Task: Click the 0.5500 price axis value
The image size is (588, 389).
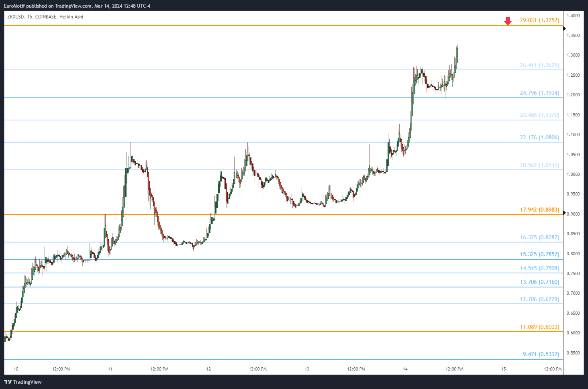Action: click(573, 353)
